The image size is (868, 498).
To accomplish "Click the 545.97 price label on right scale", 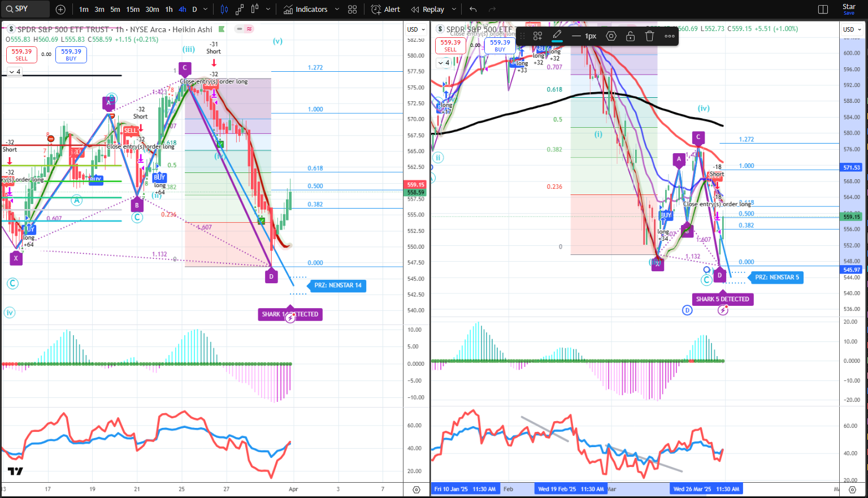I will coord(852,270).
